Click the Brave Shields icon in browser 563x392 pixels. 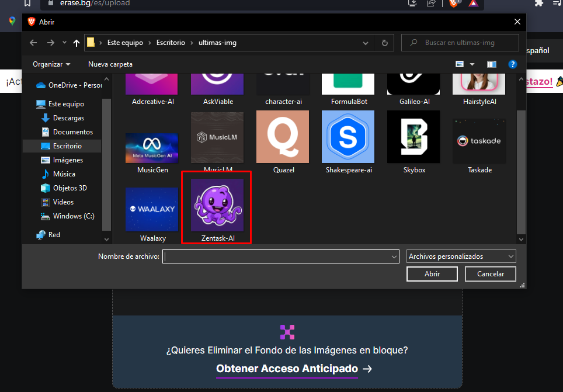tap(454, 4)
